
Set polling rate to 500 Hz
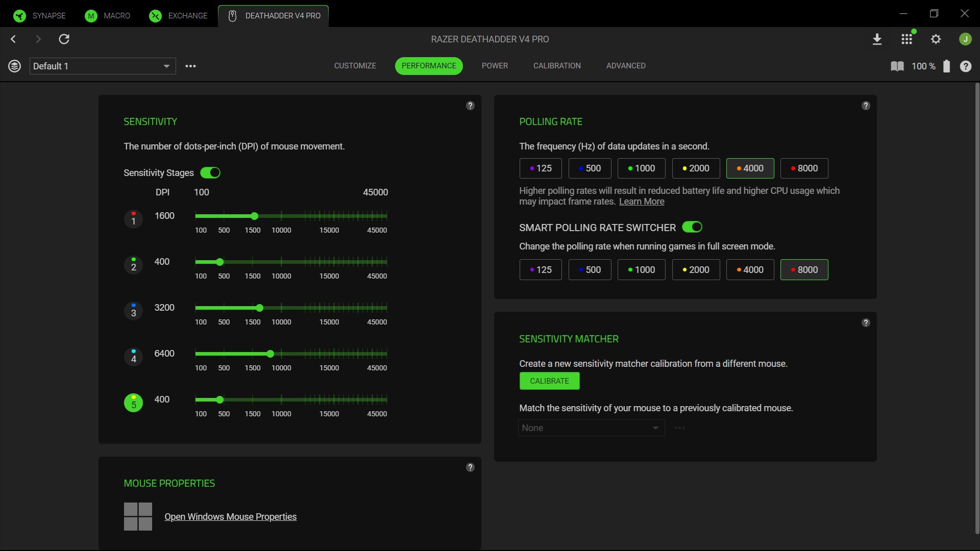pyautogui.click(x=590, y=168)
